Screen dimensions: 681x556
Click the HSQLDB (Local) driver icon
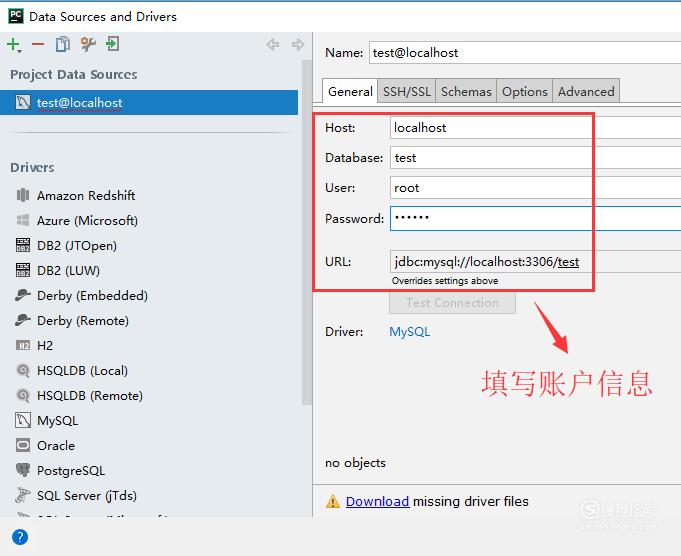pos(23,370)
